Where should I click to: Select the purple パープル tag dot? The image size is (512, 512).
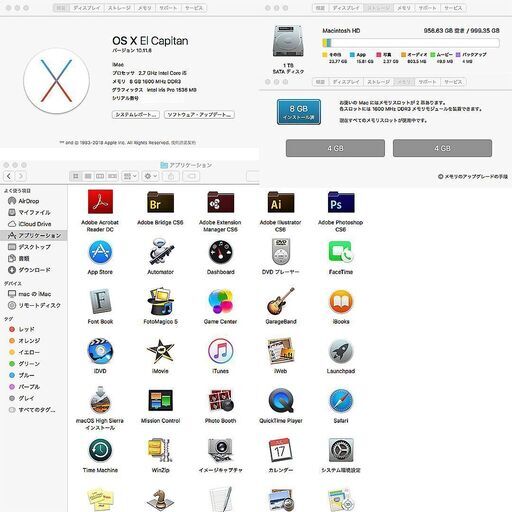click(x=12, y=387)
